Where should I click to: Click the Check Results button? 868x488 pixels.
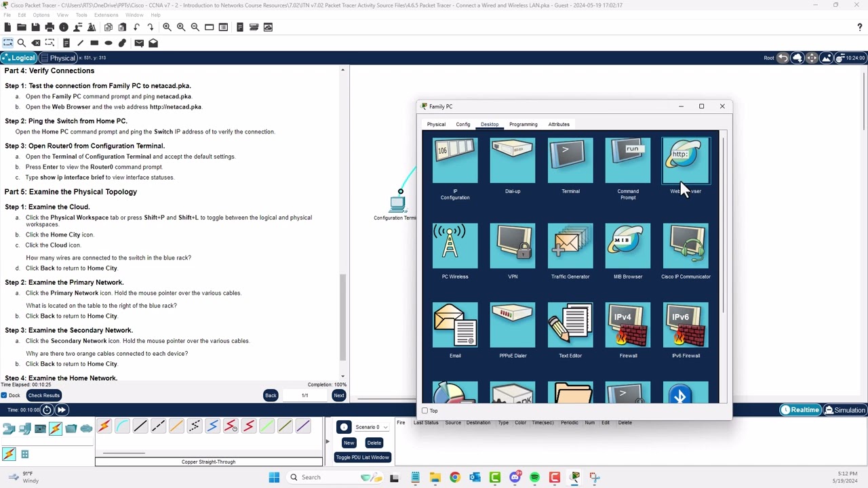click(44, 395)
